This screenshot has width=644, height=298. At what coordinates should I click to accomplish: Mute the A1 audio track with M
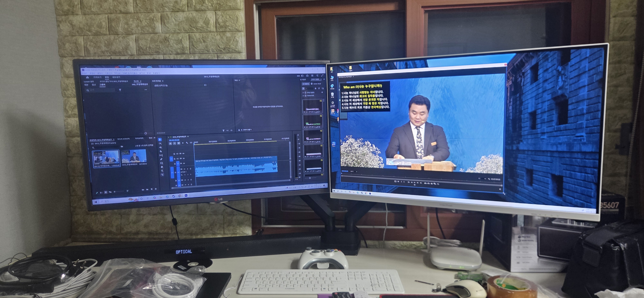point(185,169)
